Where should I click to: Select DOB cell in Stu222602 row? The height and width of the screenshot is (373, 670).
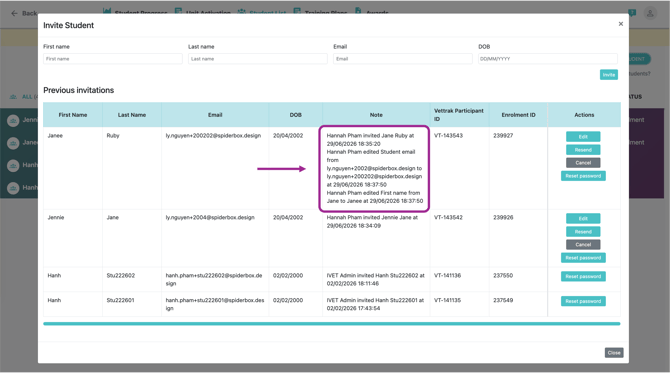(x=288, y=276)
